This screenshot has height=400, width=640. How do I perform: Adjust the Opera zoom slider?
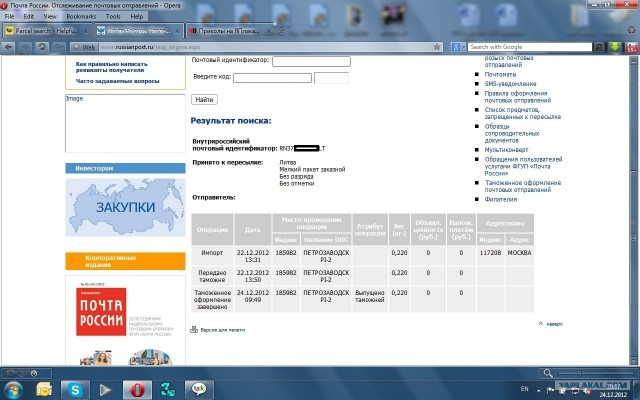(594, 373)
